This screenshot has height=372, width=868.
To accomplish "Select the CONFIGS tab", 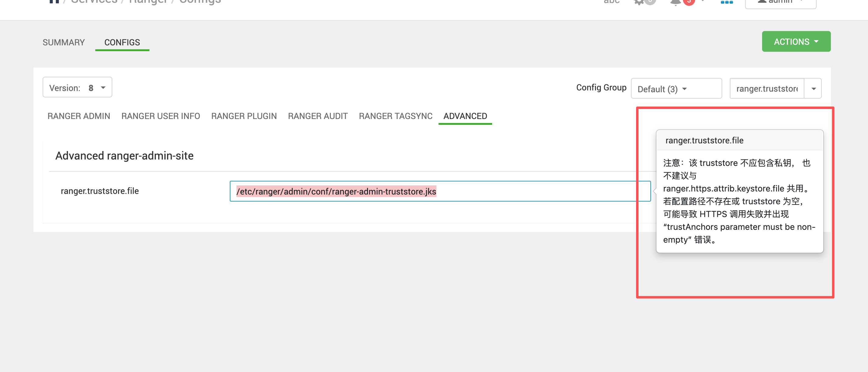I will (122, 42).
